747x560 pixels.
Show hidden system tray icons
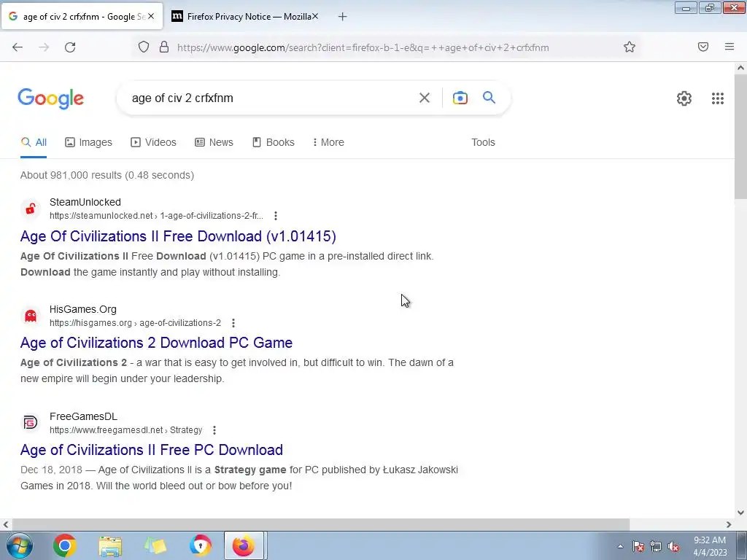coord(620,546)
